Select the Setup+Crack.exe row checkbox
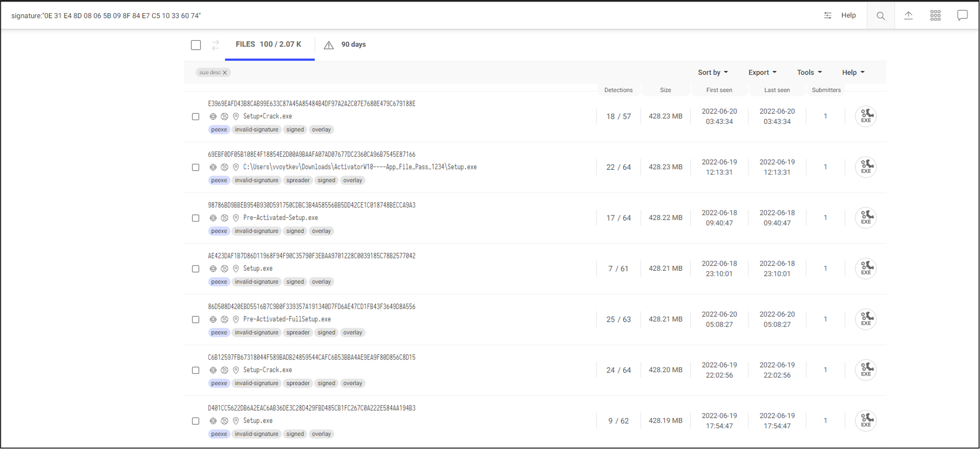980x449 pixels. [195, 117]
